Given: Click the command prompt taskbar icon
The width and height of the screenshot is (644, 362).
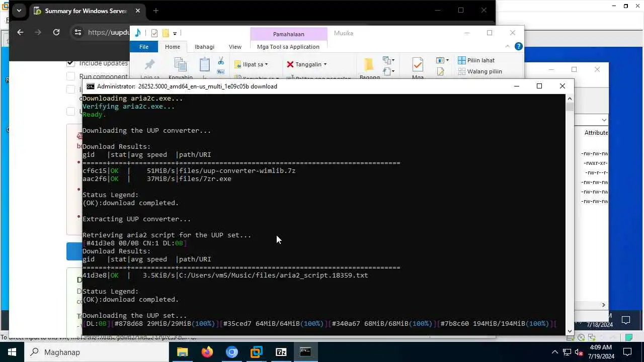Looking at the screenshot, I should tap(305, 352).
